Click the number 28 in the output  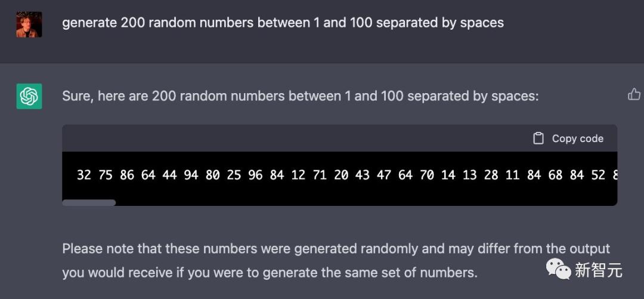(x=491, y=175)
